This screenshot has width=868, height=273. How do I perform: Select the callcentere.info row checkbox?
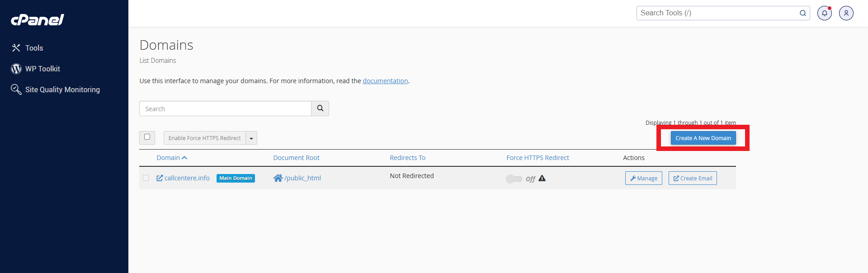pyautogui.click(x=146, y=178)
